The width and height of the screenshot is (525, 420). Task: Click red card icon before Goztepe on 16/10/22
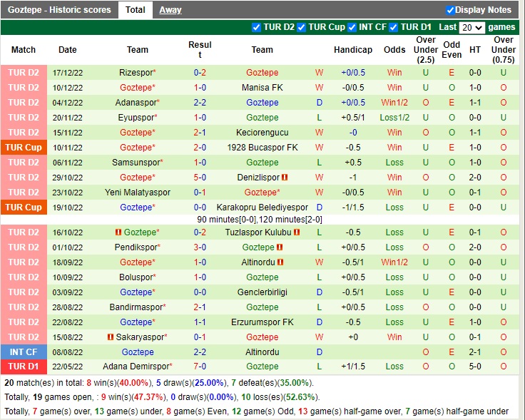[x=118, y=232]
